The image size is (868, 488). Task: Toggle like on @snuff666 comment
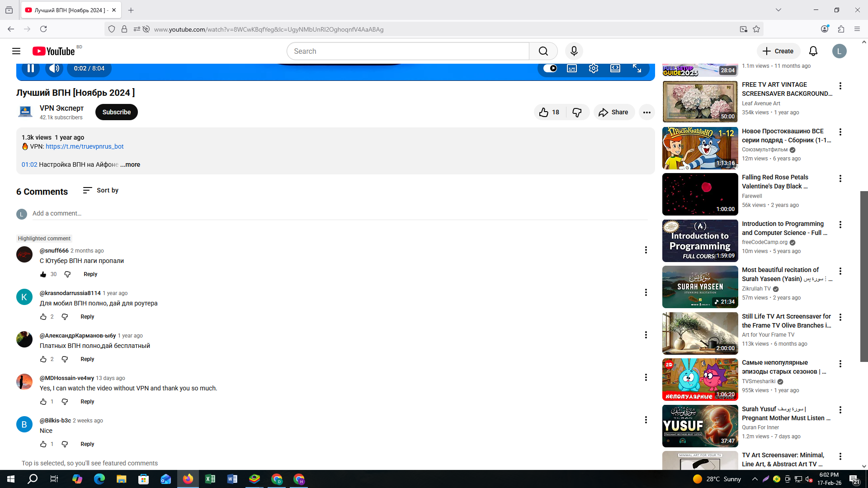[43, 274]
